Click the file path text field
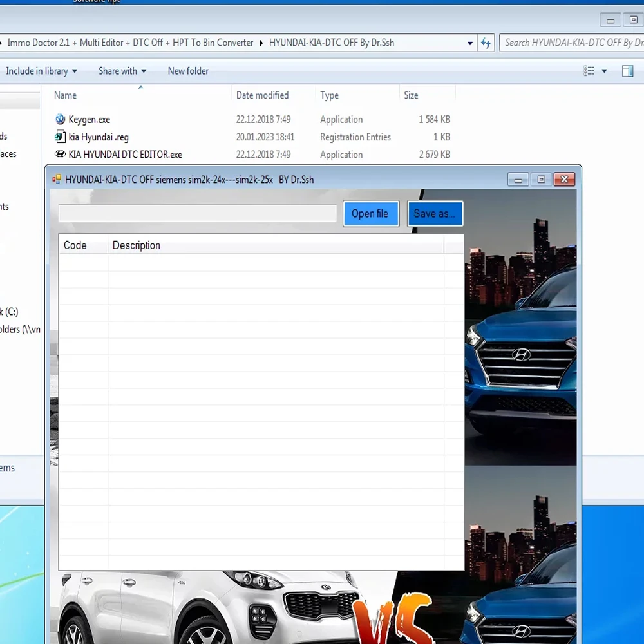This screenshot has height=644, width=644. tap(198, 214)
